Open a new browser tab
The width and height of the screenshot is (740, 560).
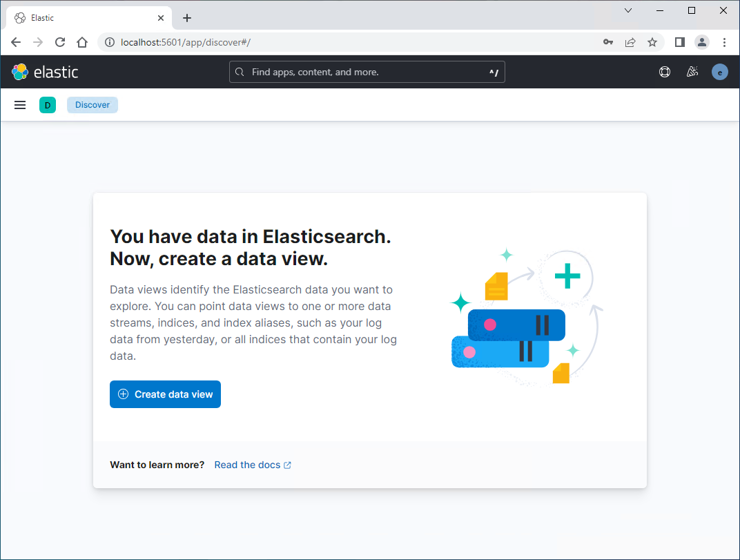187,18
